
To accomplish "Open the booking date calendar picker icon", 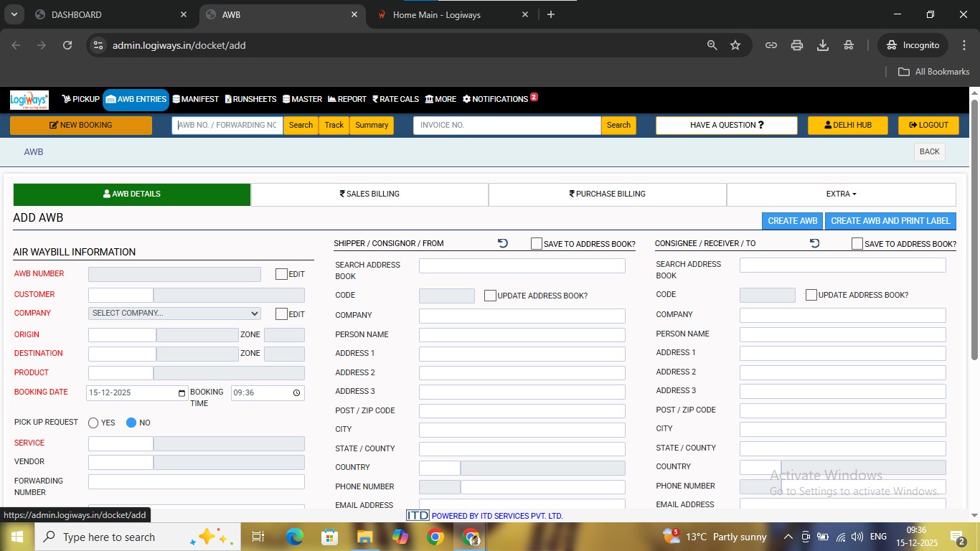I will (182, 393).
